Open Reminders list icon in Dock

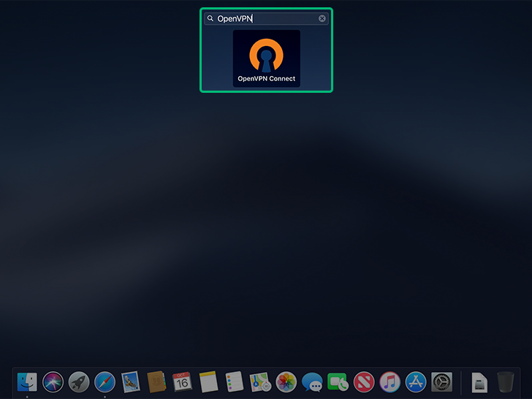[234, 382]
